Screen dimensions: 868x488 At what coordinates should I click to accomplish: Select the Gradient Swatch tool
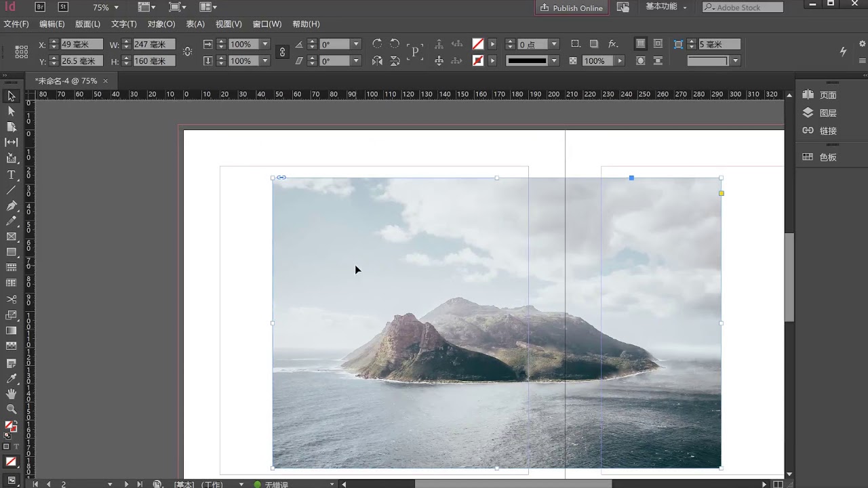tap(11, 330)
